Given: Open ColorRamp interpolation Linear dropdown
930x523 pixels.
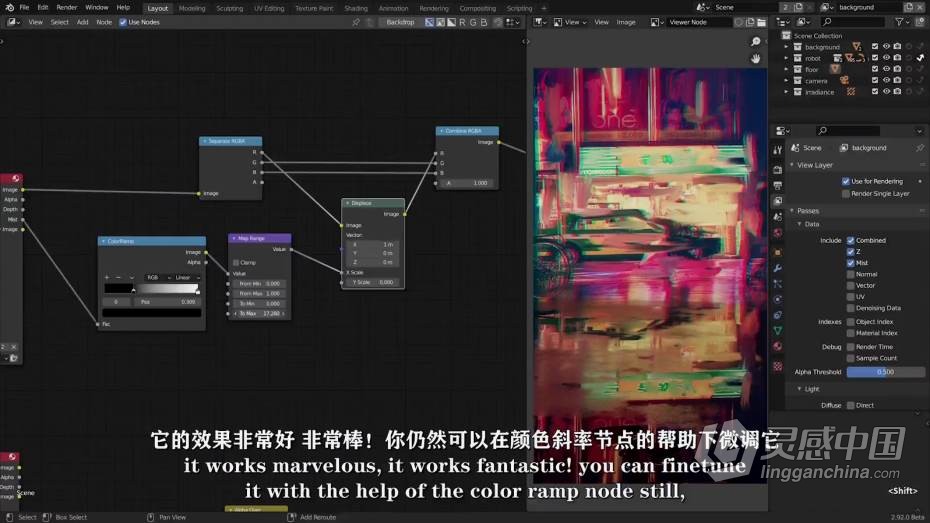Looking at the screenshot, I should 187,277.
